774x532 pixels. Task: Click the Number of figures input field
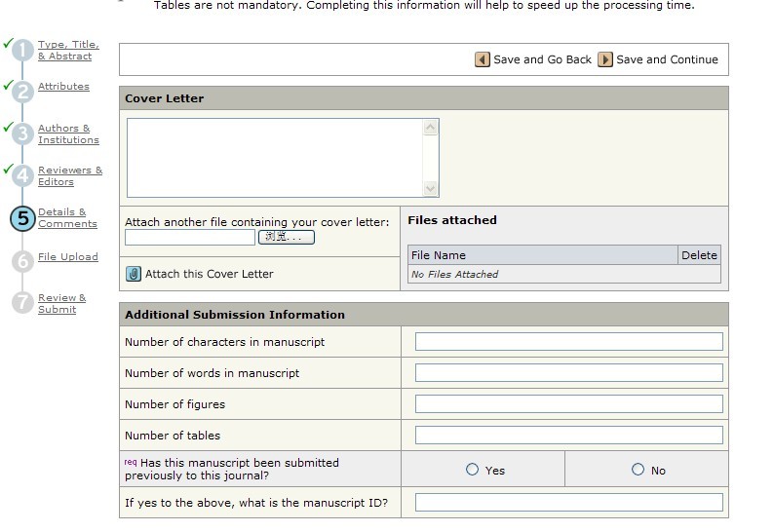point(568,404)
